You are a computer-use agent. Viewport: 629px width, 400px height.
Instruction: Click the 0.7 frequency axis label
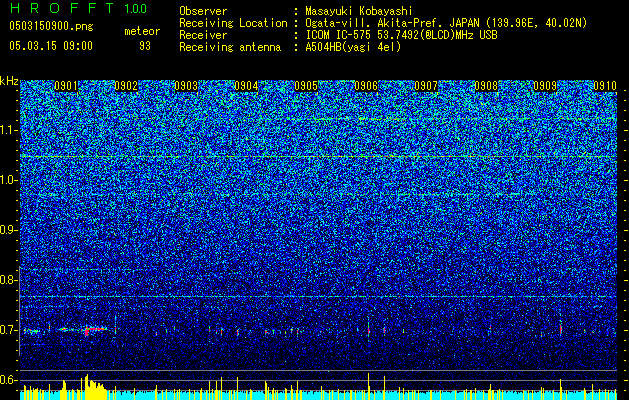point(9,330)
